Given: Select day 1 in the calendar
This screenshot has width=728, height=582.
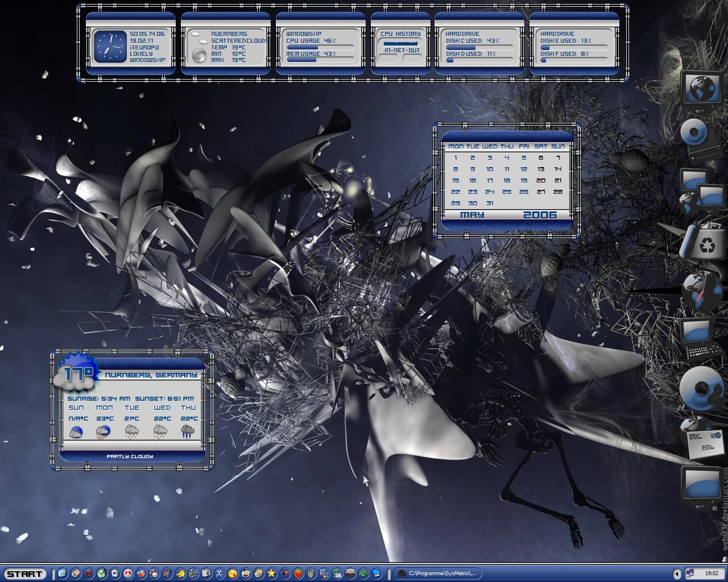Looking at the screenshot, I should (456, 158).
